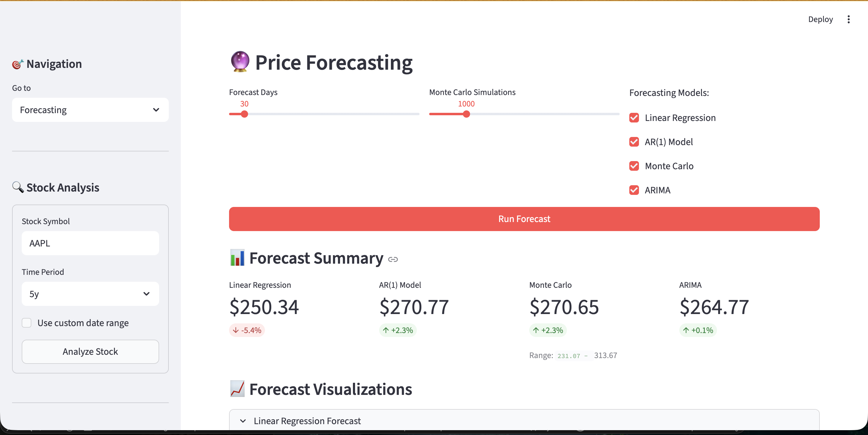Image resolution: width=868 pixels, height=435 pixels.
Task: Open the three-dot main menu
Action: (848, 19)
